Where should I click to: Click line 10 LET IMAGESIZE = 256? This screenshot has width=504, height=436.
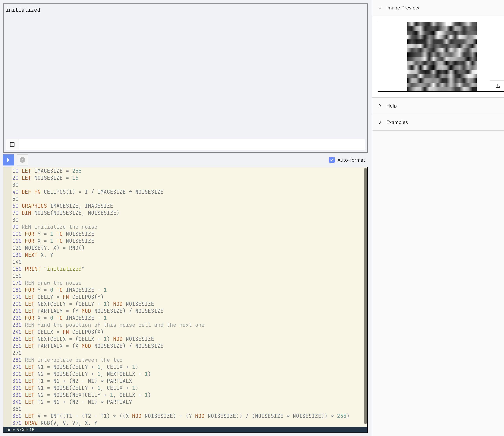[x=47, y=171]
